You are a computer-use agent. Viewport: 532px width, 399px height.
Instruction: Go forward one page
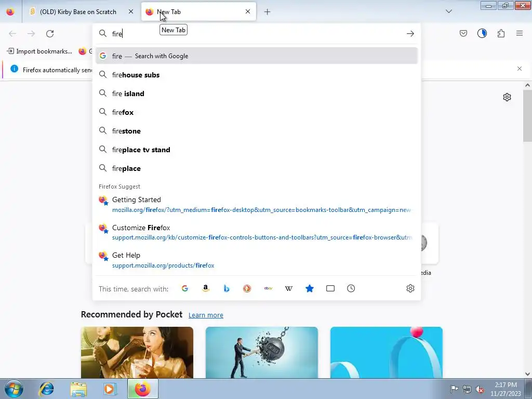coord(31,34)
